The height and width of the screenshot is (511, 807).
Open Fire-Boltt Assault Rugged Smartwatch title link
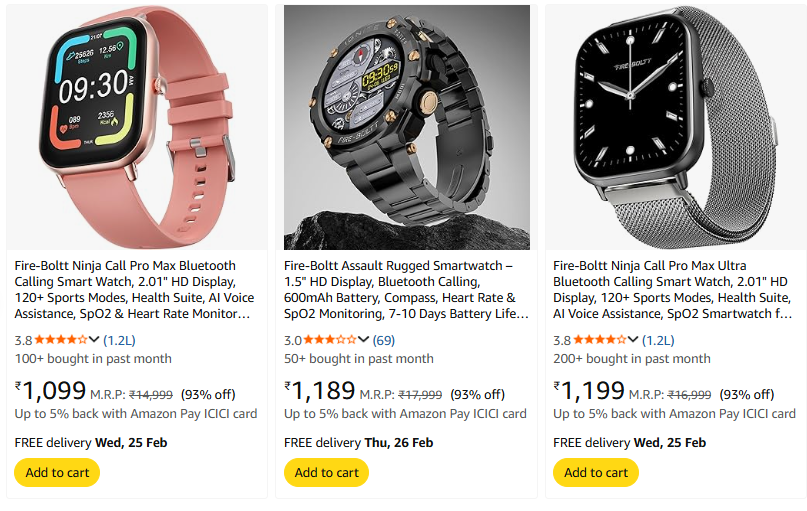click(406, 290)
